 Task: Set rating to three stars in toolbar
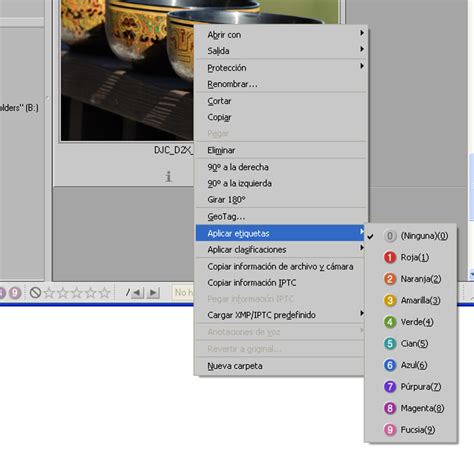77,293
